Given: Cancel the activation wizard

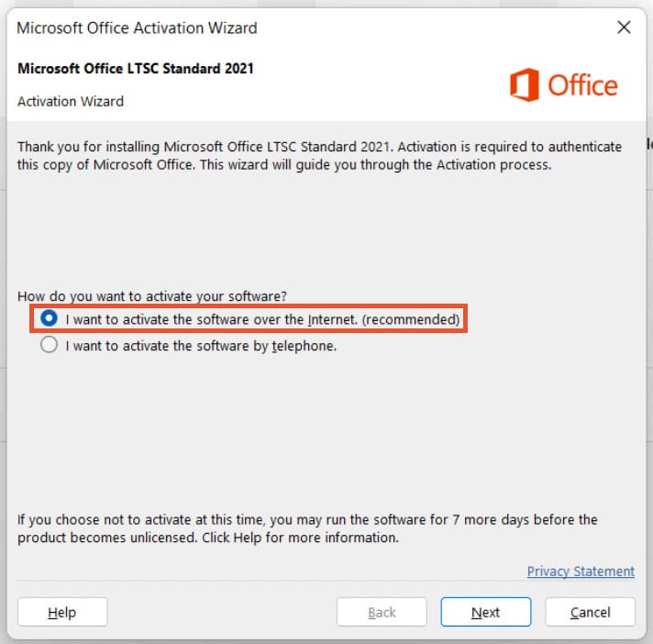Looking at the screenshot, I should [590, 612].
